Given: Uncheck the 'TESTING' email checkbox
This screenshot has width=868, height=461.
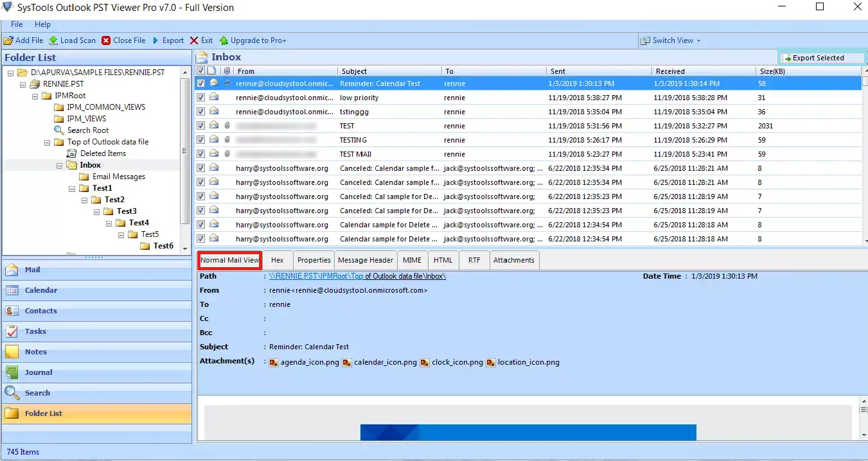Looking at the screenshot, I should click(201, 140).
